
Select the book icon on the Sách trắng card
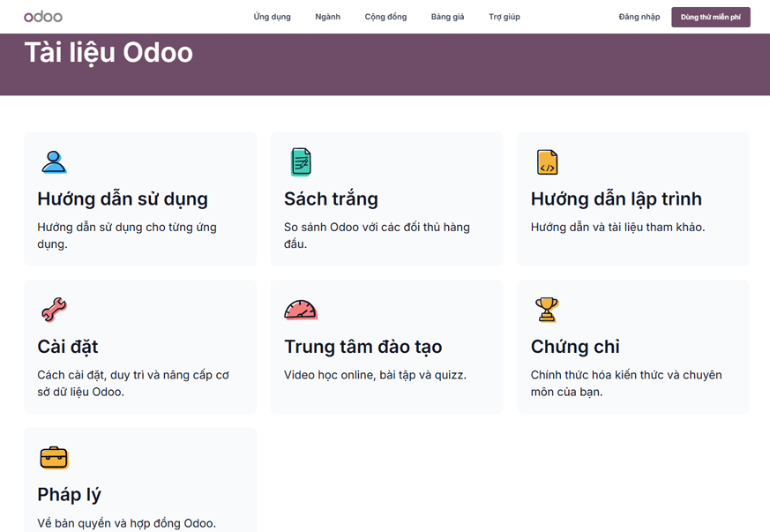pyautogui.click(x=300, y=161)
